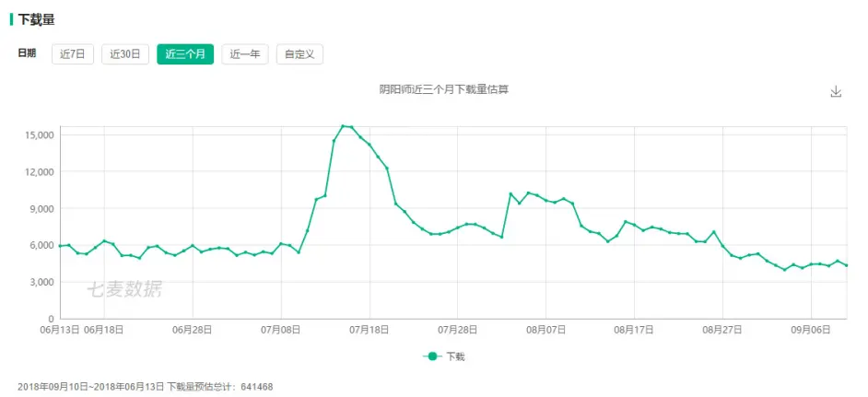Image resolution: width=868 pixels, height=397 pixels.
Task: Click the 09月06日 x-axis label
Action: (x=811, y=330)
